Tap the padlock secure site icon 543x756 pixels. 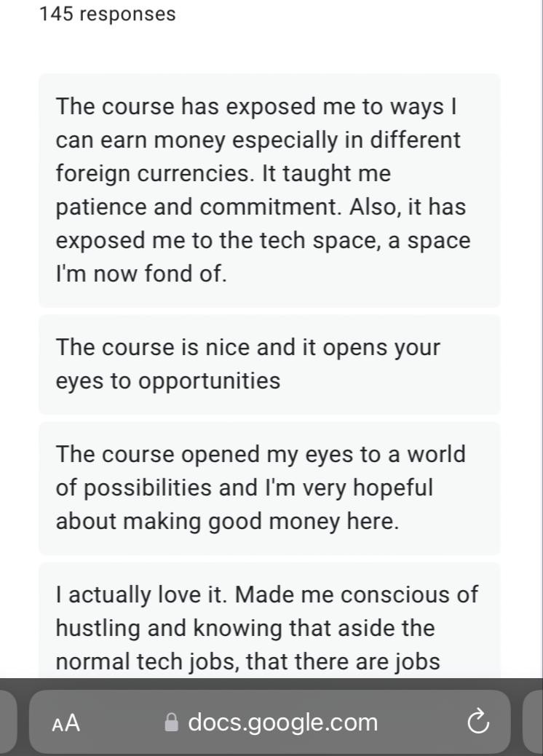pyautogui.click(x=171, y=723)
